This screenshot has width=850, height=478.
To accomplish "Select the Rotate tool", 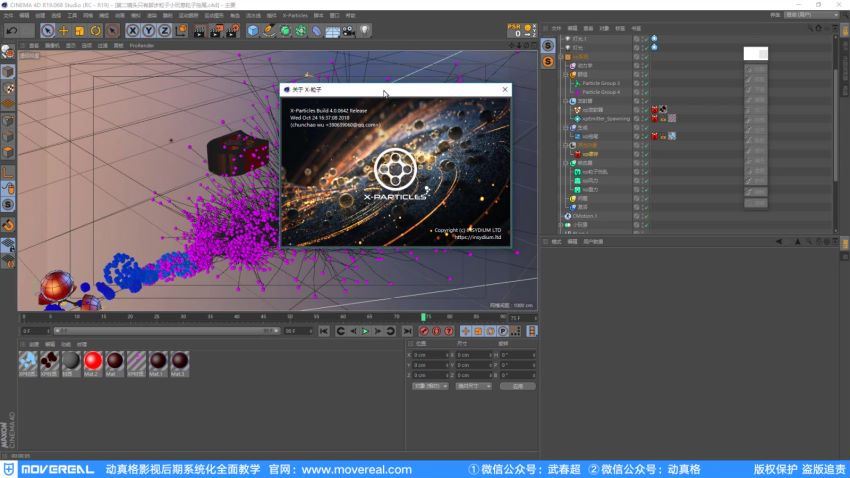I will coord(95,31).
